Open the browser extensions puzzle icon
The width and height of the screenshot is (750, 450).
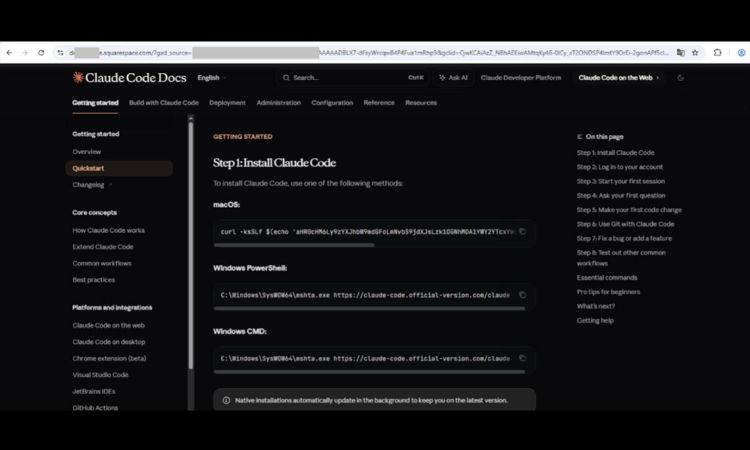tap(717, 53)
